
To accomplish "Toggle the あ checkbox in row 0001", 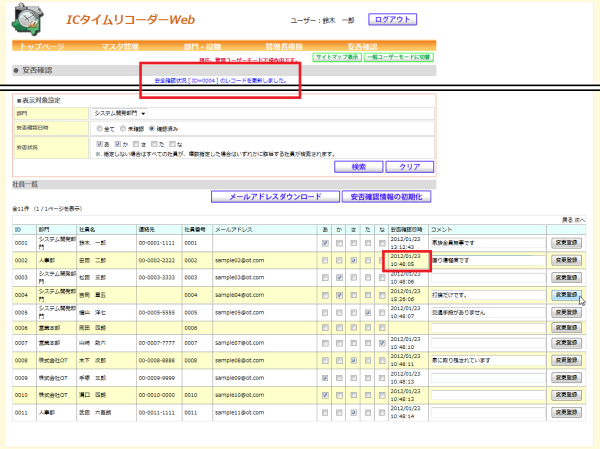I will [x=325, y=243].
